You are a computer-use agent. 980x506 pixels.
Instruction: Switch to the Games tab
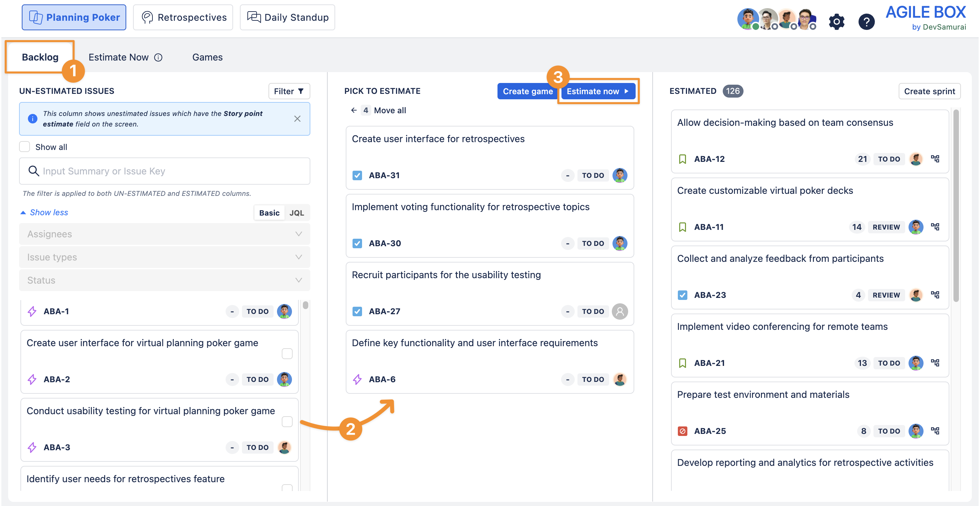207,57
